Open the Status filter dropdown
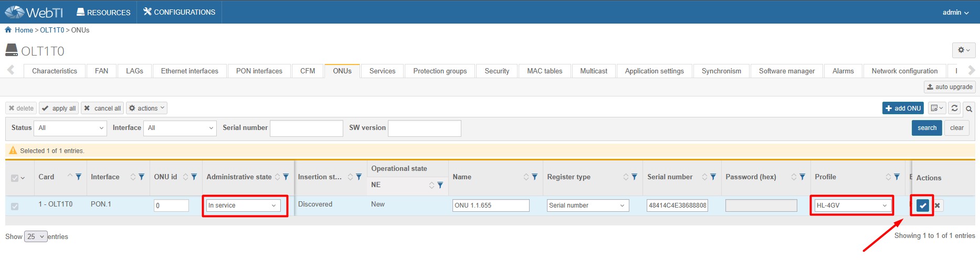The height and width of the screenshot is (271, 980). click(x=70, y=128)
